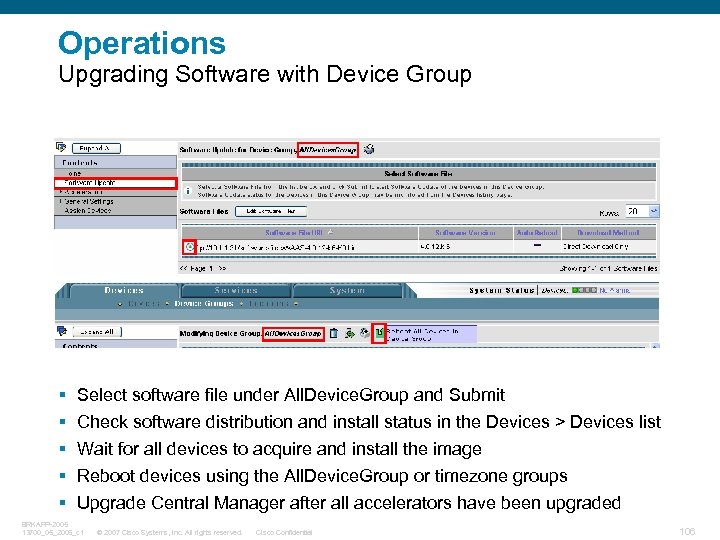Click the info icon in Select Software File
Screen dimensions: 720x540
tap(188, 191)
